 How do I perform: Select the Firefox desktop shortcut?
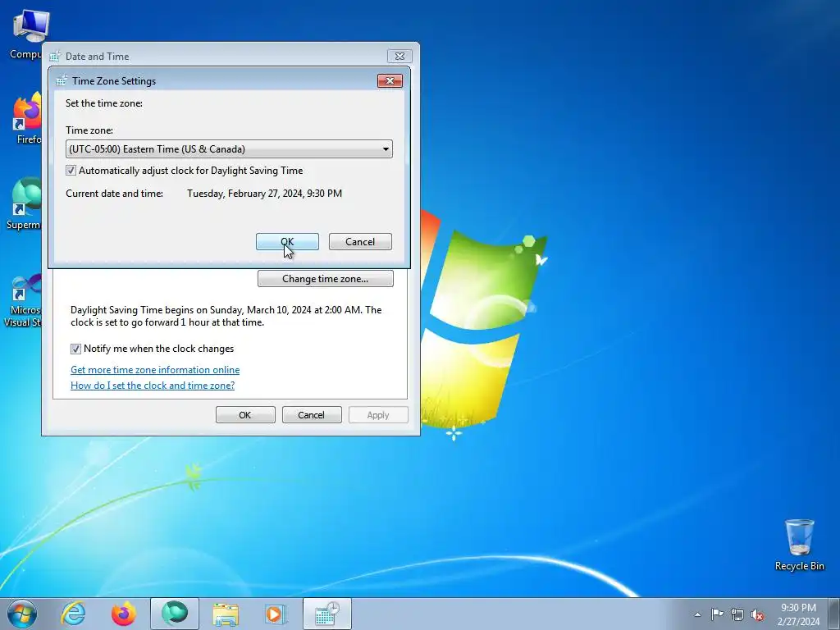(26, 118)
